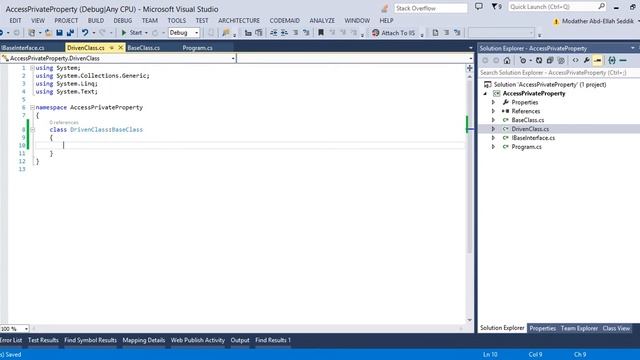Open the Modather Abd-Ellah Seddik account menu
The image size is (640, 360).
point(598,21)
